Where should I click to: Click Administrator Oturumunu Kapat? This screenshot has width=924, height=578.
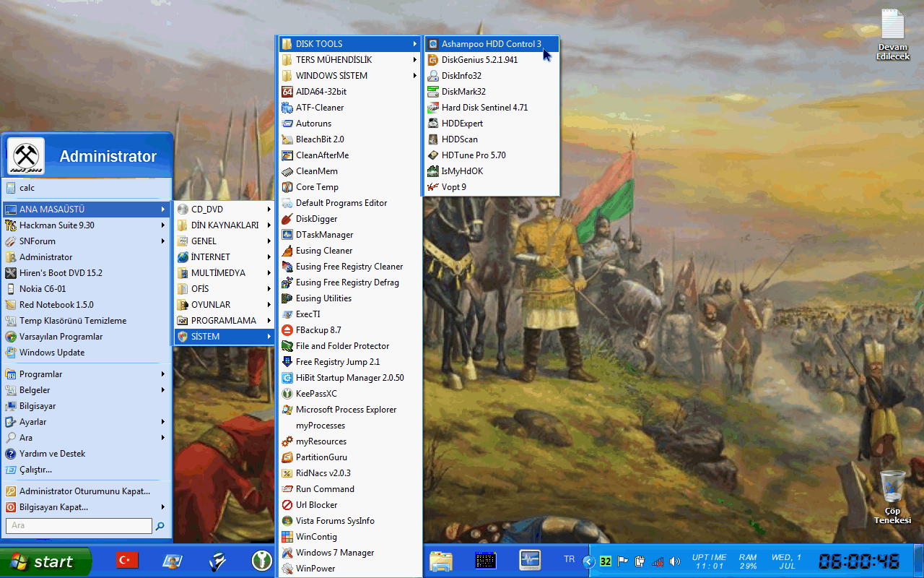coord(86,491)
